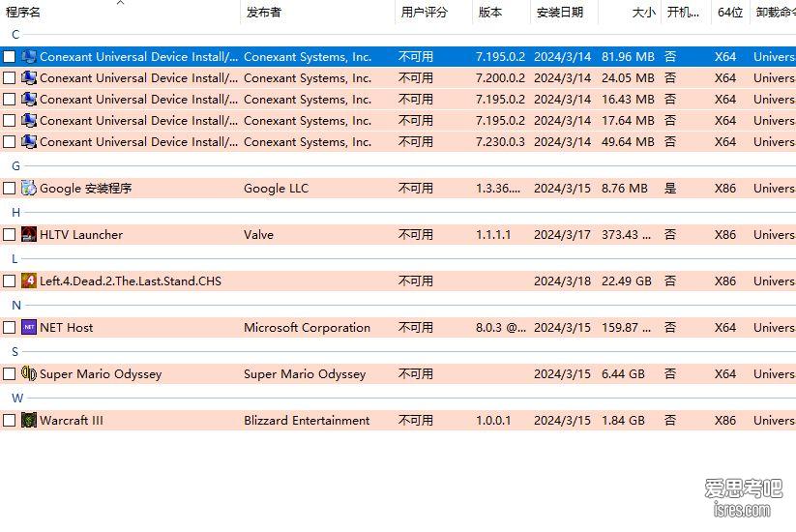This screenshot has width=796, height=532.
Task: Click publisher Google LLC
Action: pyautogui.click(x=277, y=189)
